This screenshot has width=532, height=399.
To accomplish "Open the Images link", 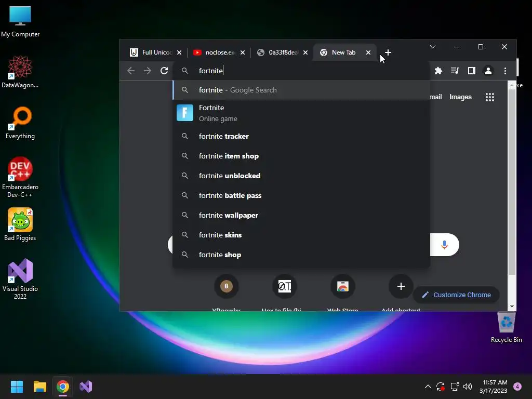I will click(x=460, y=97).
